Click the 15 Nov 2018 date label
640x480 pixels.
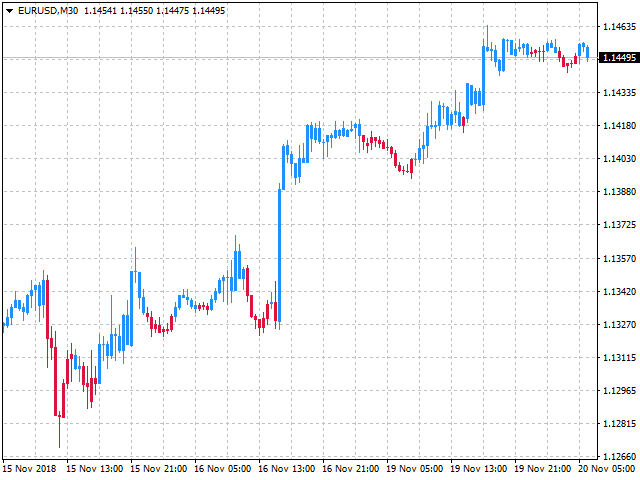pyautogui.click(x=28, y=468)
